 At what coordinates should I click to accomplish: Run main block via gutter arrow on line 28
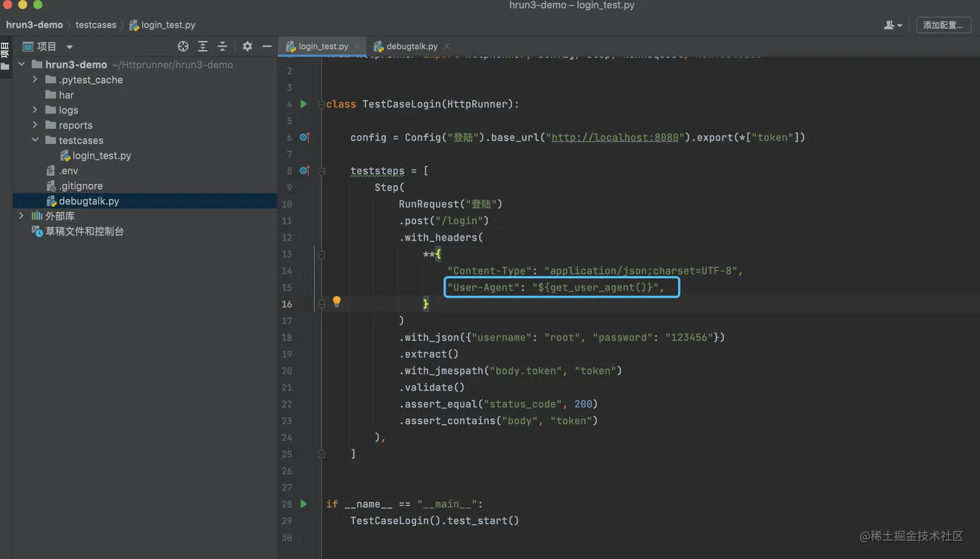click(x=303, y=504)
